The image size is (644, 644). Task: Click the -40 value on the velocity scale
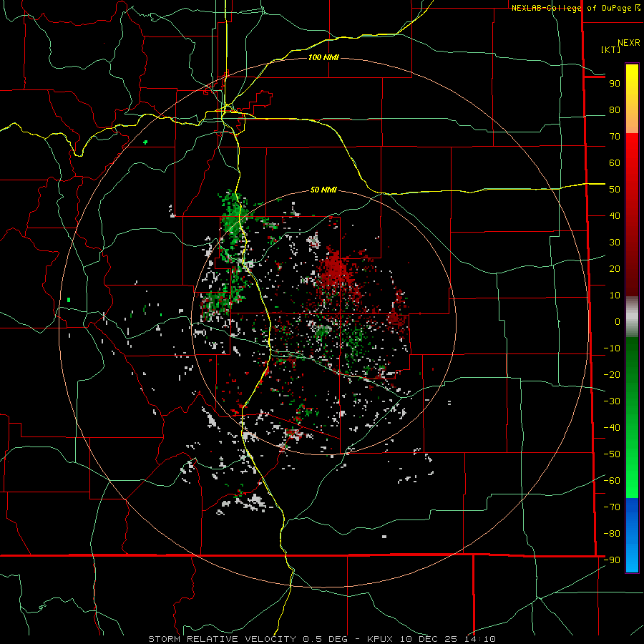click(612, 428)
